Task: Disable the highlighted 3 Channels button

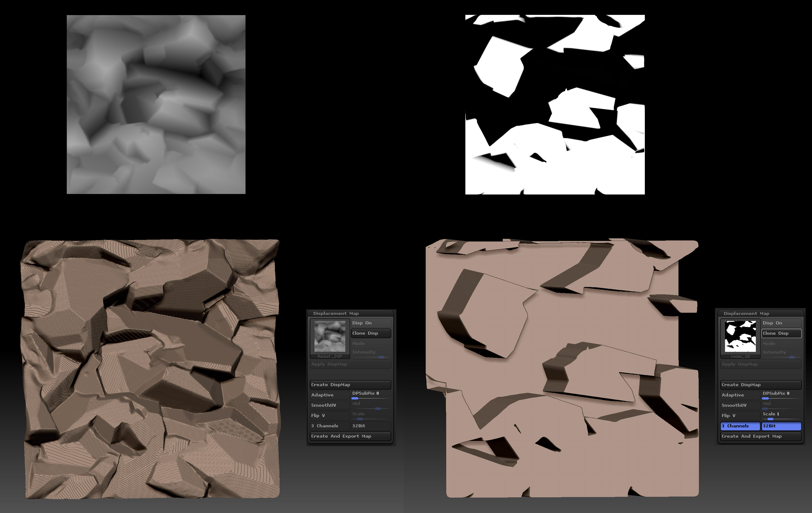Action: (x=740, y=426)
